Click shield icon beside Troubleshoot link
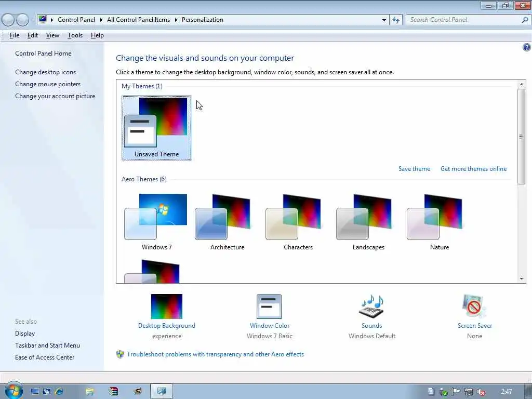The image size is (532, 399). tap(120, 354)
